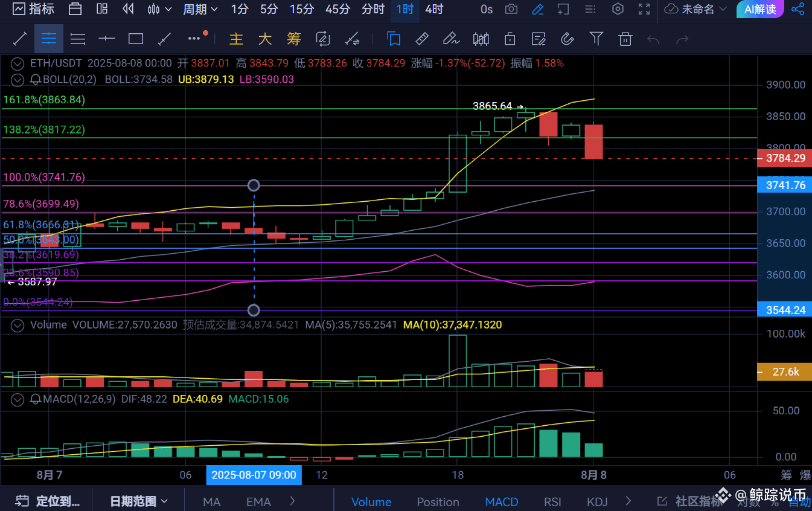Select the MACD indicator tab at bottom

pyautogui.click(x=501, y=502)
